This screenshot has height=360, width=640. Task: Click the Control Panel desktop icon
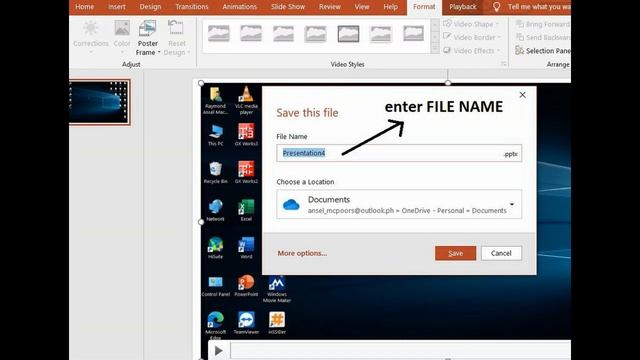(x=216, y=285)
